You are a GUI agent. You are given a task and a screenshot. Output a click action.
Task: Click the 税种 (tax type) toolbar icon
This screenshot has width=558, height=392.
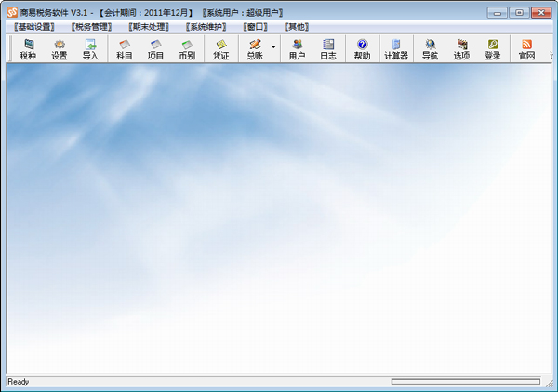(x=29, y=49)
